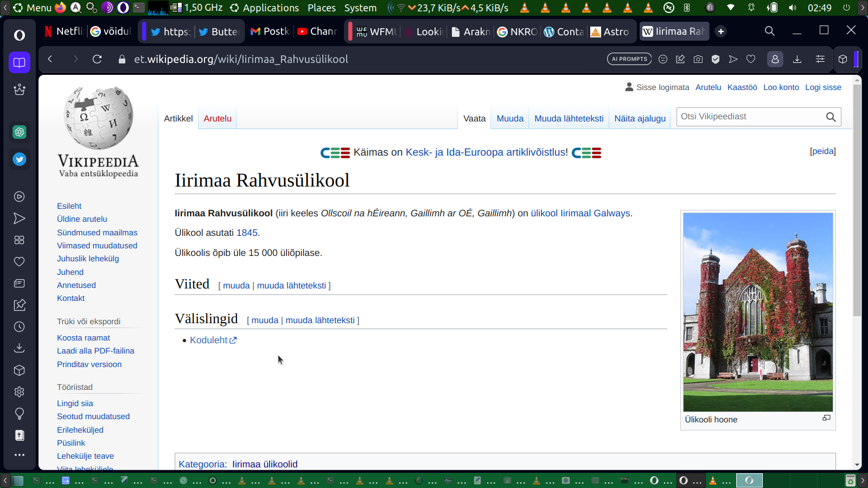Click the lightbulb icon in the sidebar
This screenshot has height=488, width=868.
[20, 414]
